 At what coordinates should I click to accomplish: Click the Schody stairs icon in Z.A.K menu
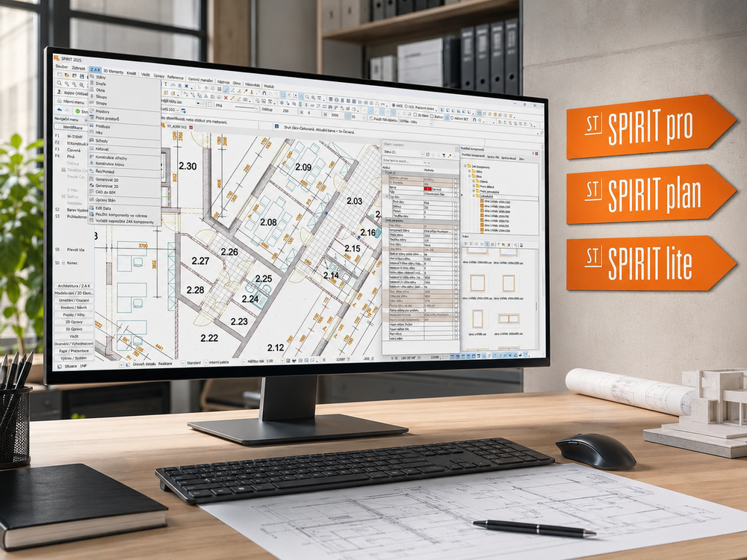[92, 140]
